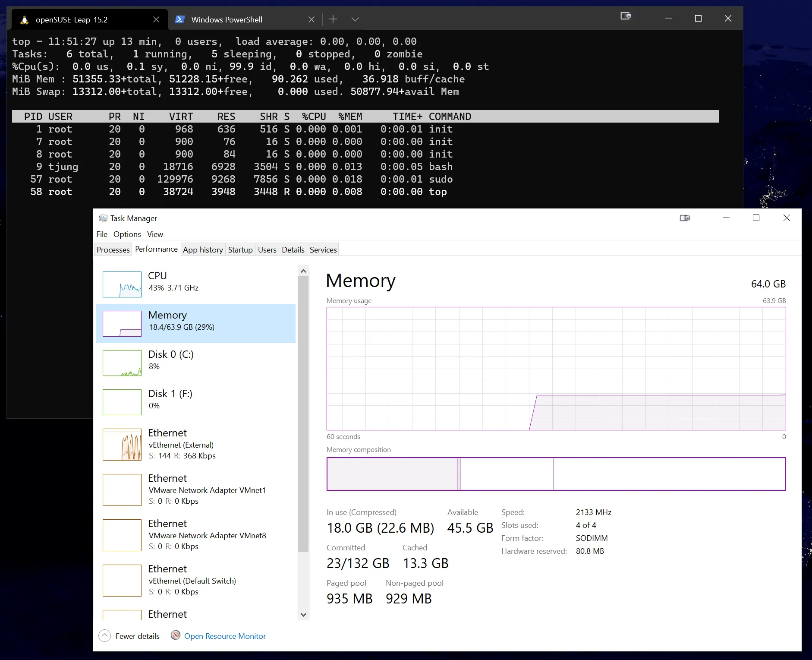This screenshot has width=812, height=660.
Task: Open a new terminal tab with plus
Action: [333, 19]
